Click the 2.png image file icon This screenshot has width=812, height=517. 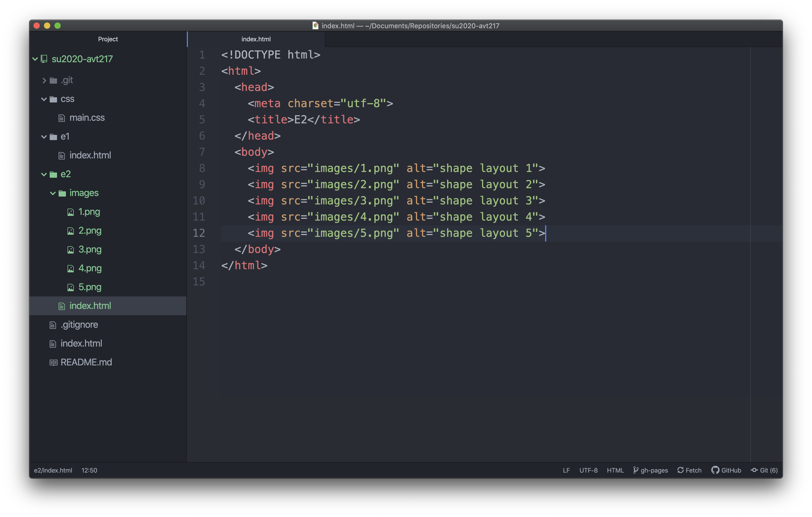coord(70,231)
